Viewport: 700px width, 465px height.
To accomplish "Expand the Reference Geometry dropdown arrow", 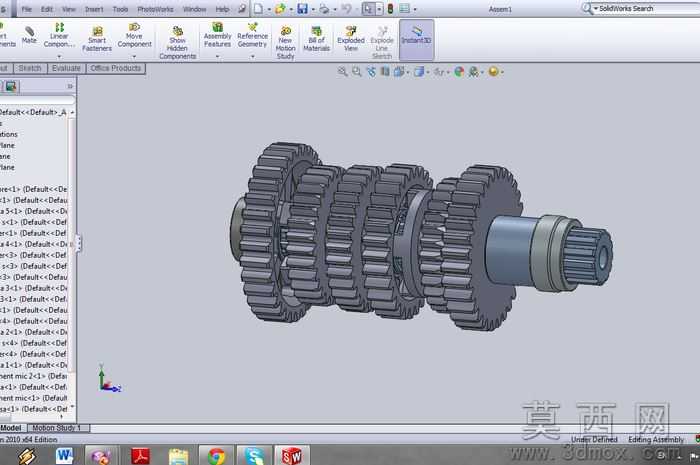I will [252, 57].
